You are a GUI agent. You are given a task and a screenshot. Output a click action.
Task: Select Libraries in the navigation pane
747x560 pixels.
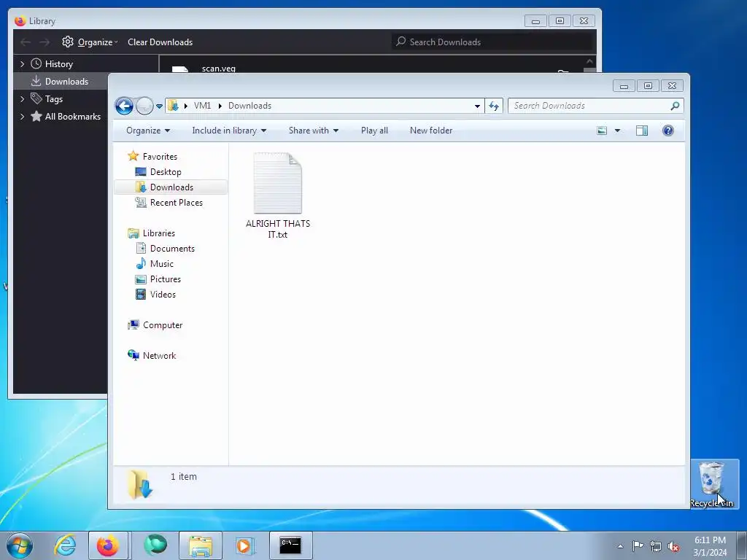click(x=158, y=233)
